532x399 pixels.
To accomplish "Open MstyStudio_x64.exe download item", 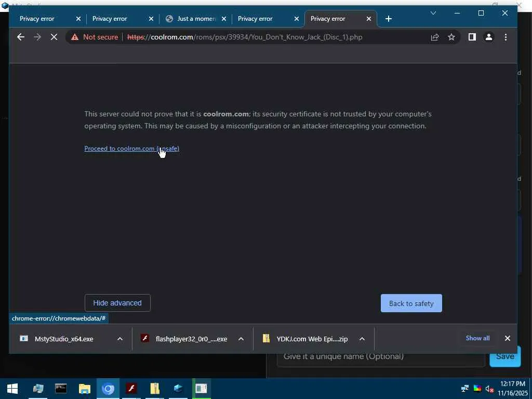I will pos(63,339).
